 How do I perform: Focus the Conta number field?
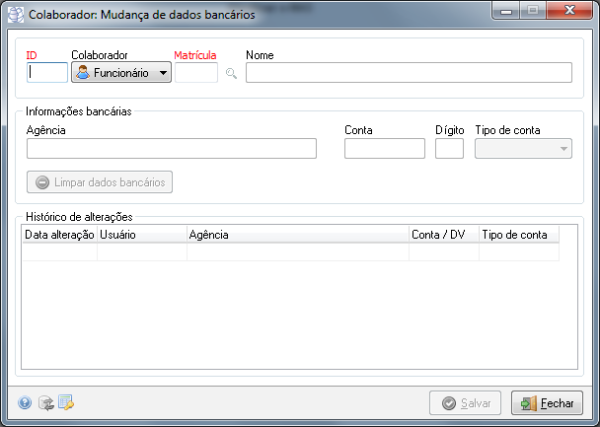coord(384,149)
